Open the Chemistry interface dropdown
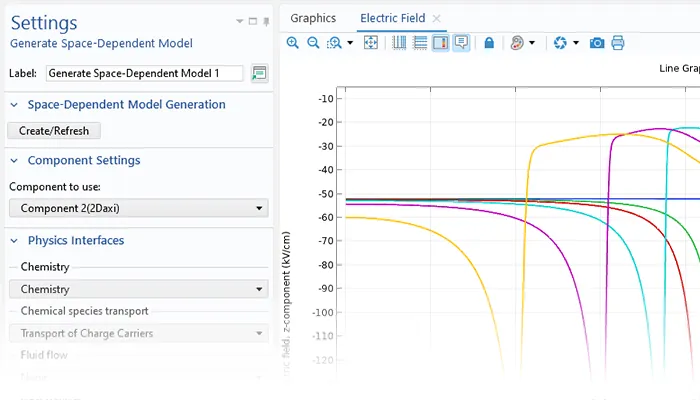Image resolution: width=700 pixels, height=400 pixels. (x=138, y=289)
